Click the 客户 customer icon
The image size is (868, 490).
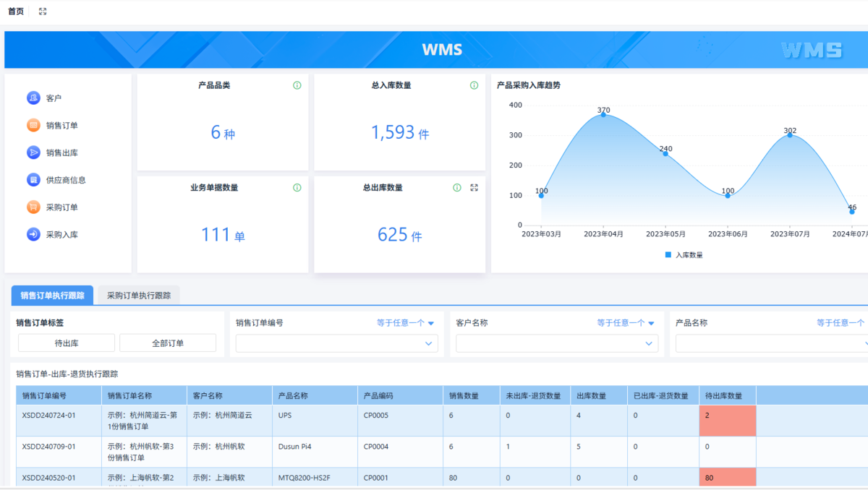tap(33, 98)
